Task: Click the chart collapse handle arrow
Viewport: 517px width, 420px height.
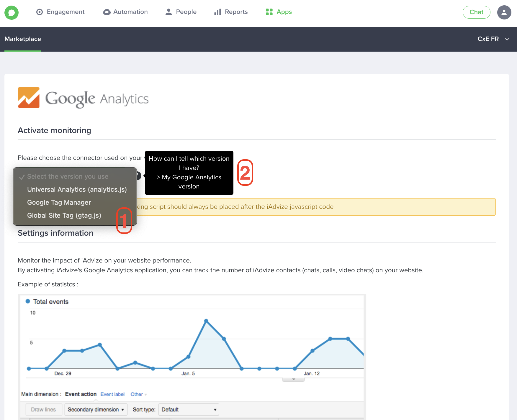Action: [293, 379]
